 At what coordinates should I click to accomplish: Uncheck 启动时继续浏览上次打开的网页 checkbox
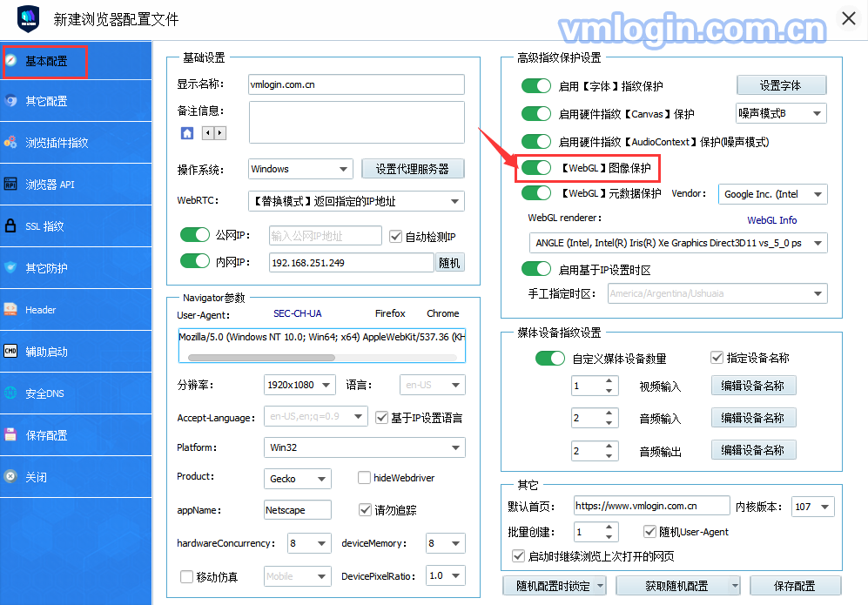518,555
